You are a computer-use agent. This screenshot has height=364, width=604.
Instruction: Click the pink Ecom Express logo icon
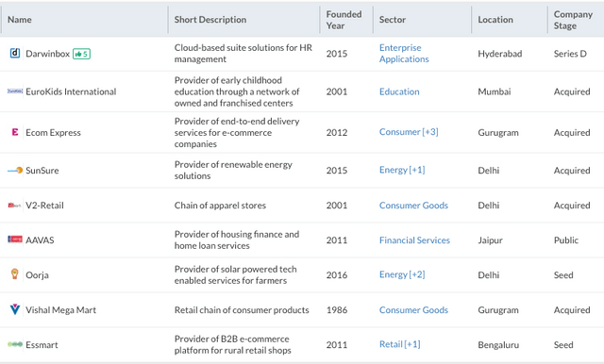coord(15,132)
